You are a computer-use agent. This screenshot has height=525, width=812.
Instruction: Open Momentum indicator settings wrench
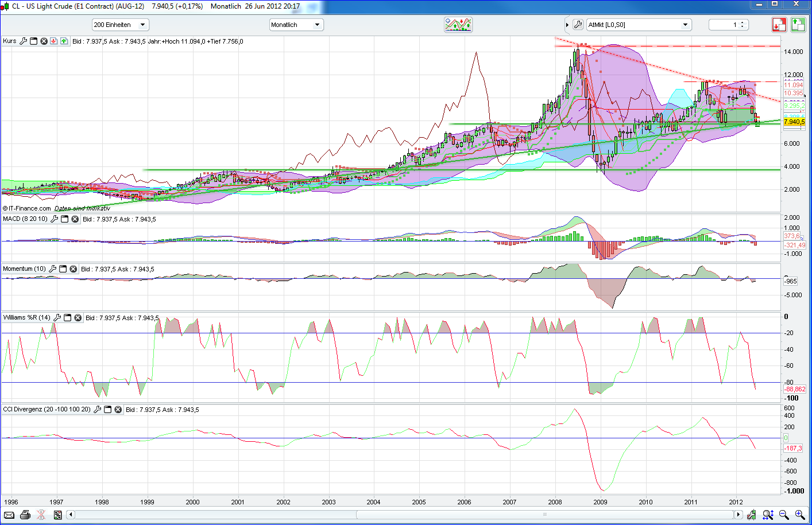pyautogui.click(x=53, y=269)
